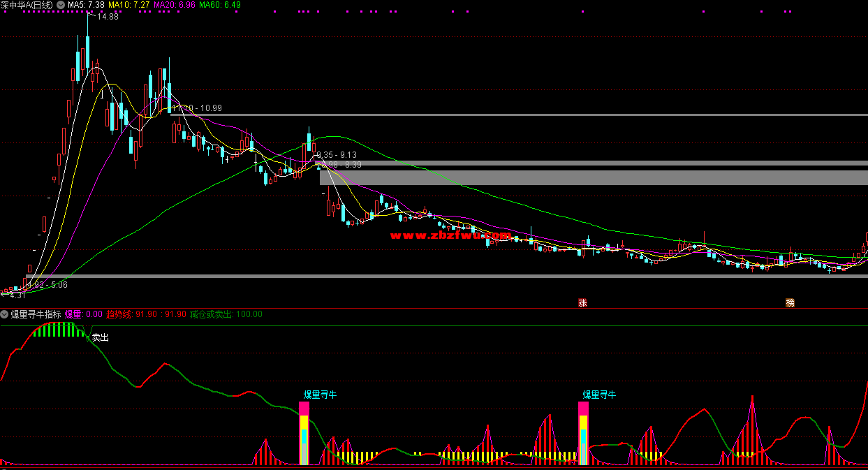Click the 卖出 sell signal marker
The height and width of the screenshot is (470, 868).
point(101,337)
